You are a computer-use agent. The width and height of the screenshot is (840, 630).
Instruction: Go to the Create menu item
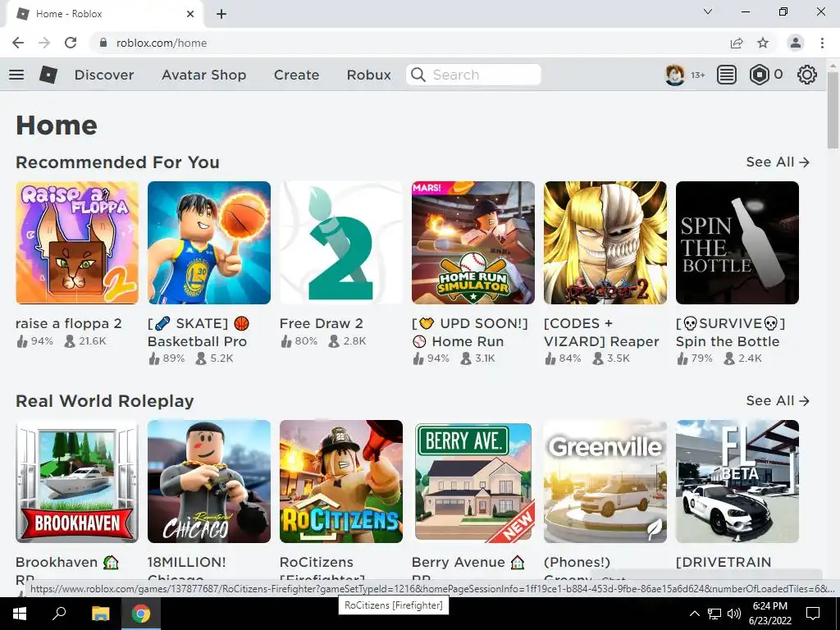pyautogui.click(x=296, y=75)
